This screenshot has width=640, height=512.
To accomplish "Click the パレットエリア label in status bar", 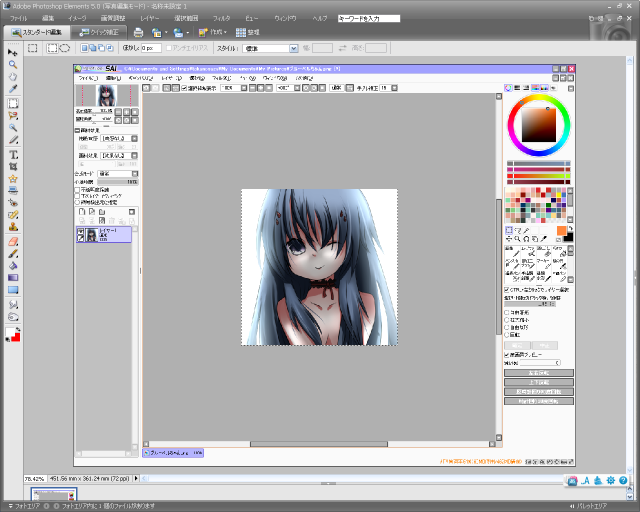I will [x=592, y=506].
